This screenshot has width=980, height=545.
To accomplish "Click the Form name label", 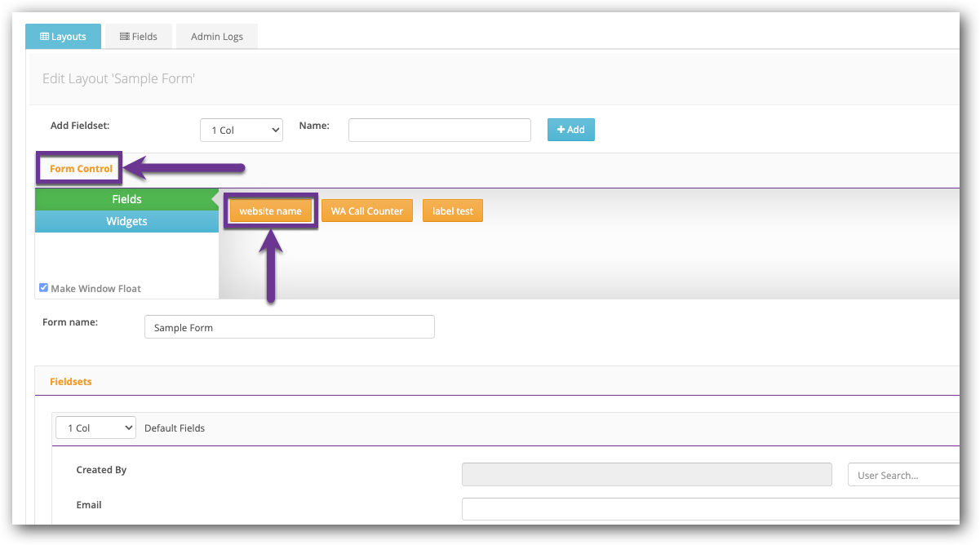I will tap(70, 322).
